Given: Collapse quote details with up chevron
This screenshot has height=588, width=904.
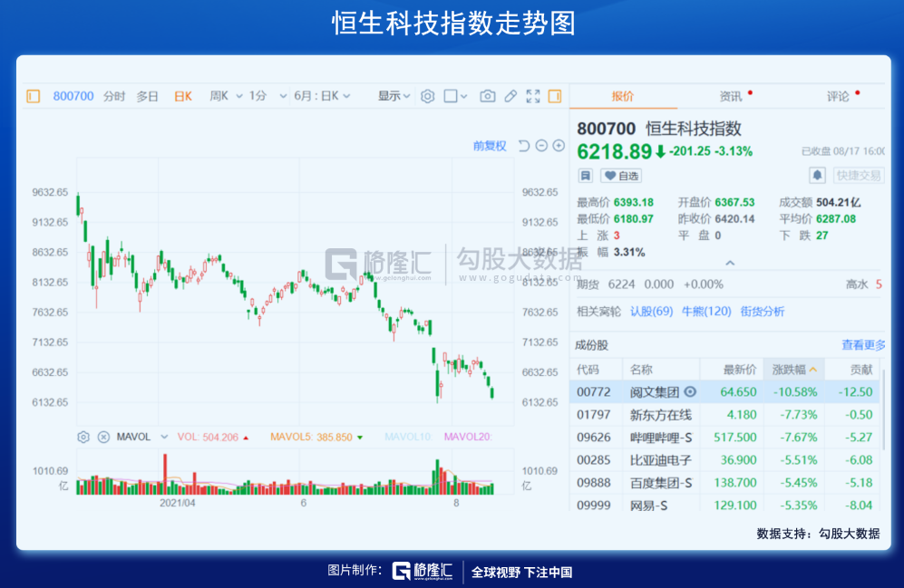Looking at the screenshot, I should [730, 263].
